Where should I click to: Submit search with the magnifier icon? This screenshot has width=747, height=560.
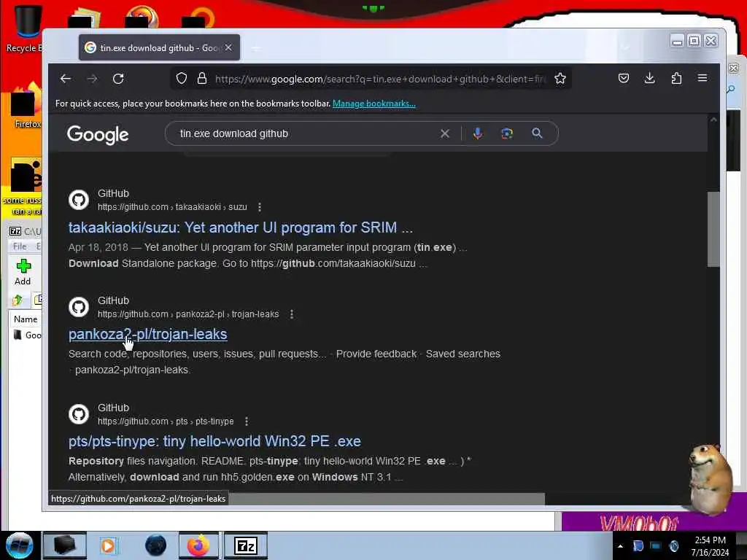point(537,133)
